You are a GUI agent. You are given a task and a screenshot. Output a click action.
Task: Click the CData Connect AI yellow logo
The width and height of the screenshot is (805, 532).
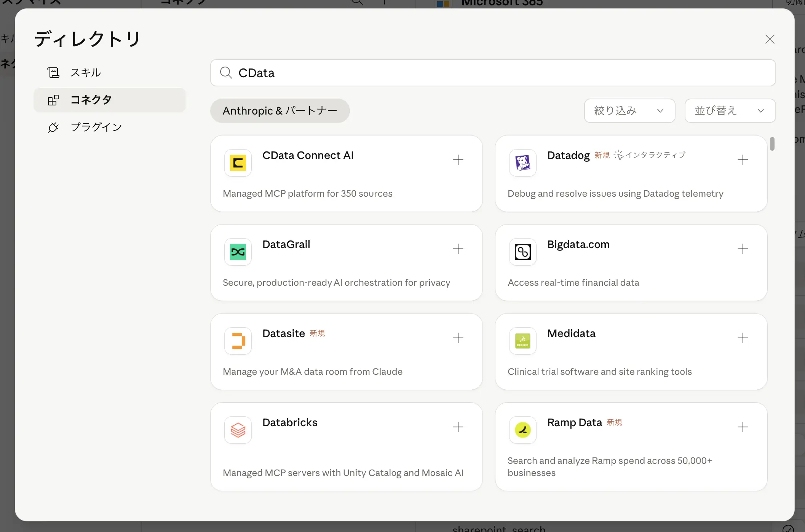238,163
